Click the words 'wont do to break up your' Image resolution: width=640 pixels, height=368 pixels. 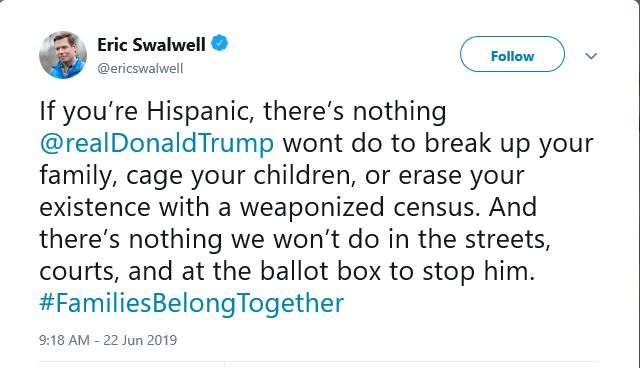click(438, 144)
